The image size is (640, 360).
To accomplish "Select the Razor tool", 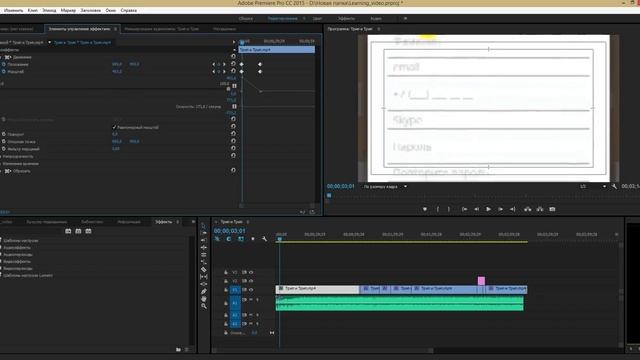I will [203, 269].
